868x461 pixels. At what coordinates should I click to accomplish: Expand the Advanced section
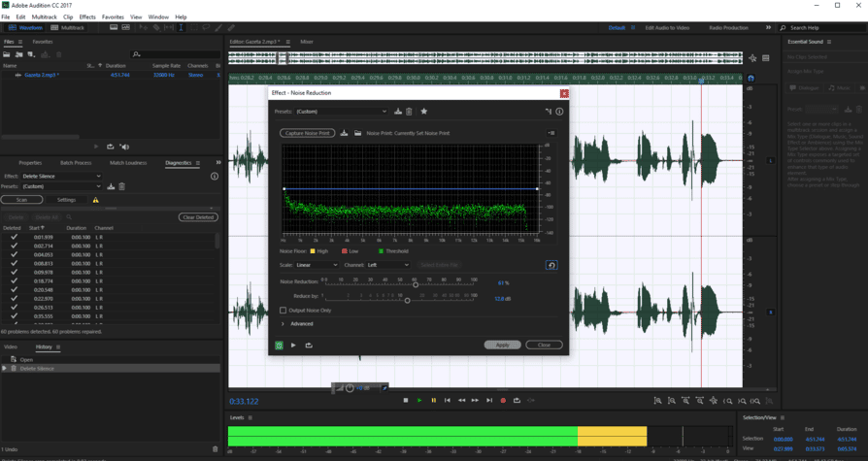284,324
